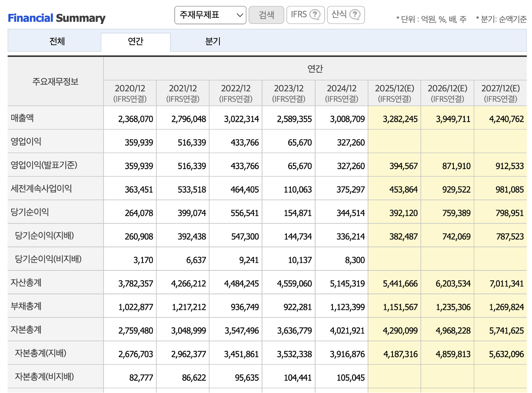
Task: Click the 2025/12(E) estimate column header
Action: 394,93
